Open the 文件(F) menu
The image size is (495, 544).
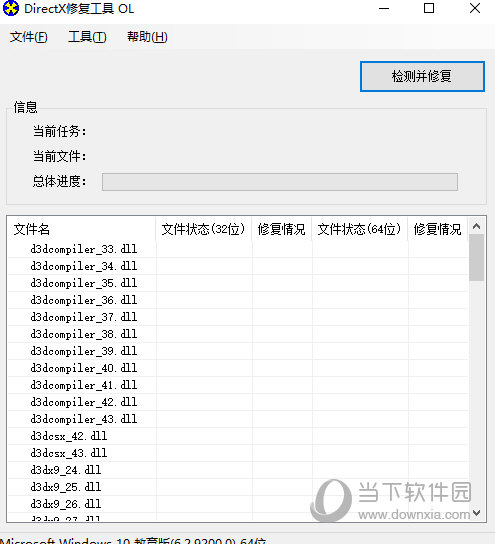click(x=28, y=37)
